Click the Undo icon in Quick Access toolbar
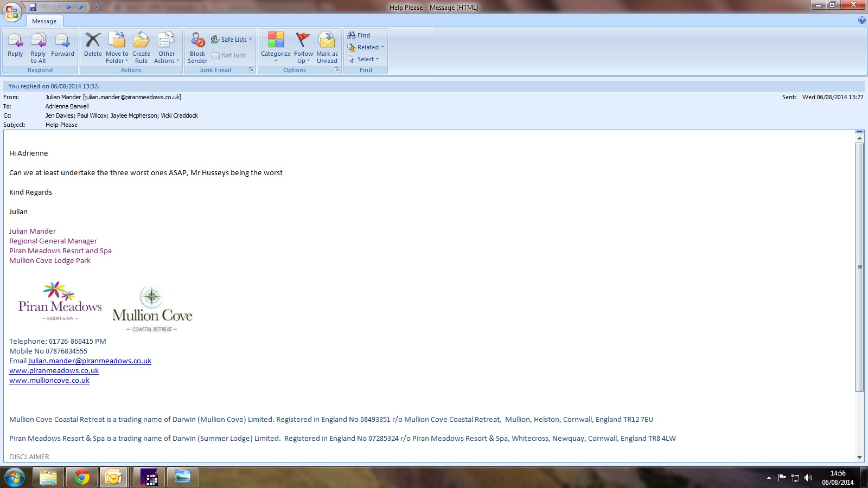This screenshot has width=868, height=488. 44,7
